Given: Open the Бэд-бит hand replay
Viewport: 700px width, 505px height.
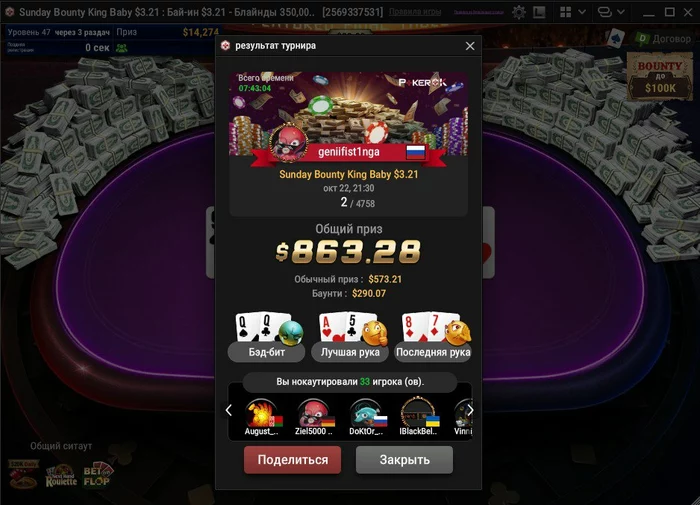Looking at the screenshot, I should pos(267,336).
